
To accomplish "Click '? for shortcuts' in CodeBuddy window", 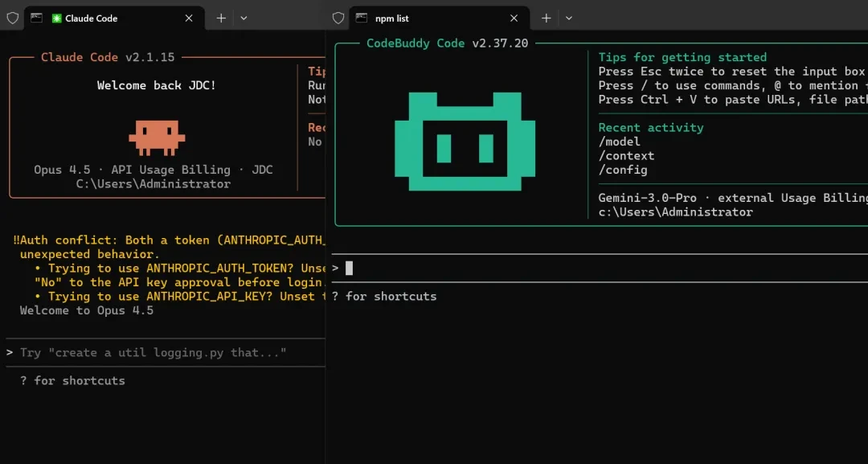I will tap(384, 296).
